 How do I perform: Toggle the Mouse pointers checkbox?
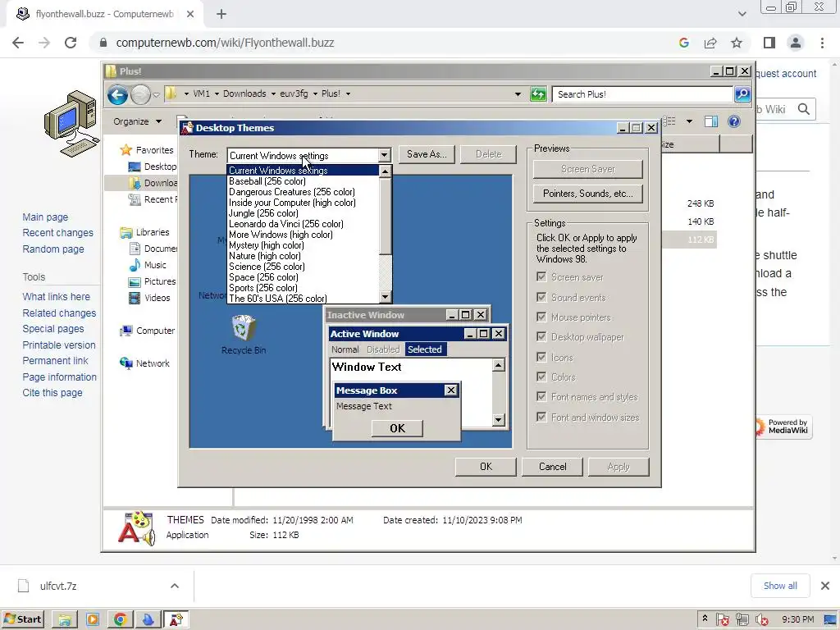(541, 317)
